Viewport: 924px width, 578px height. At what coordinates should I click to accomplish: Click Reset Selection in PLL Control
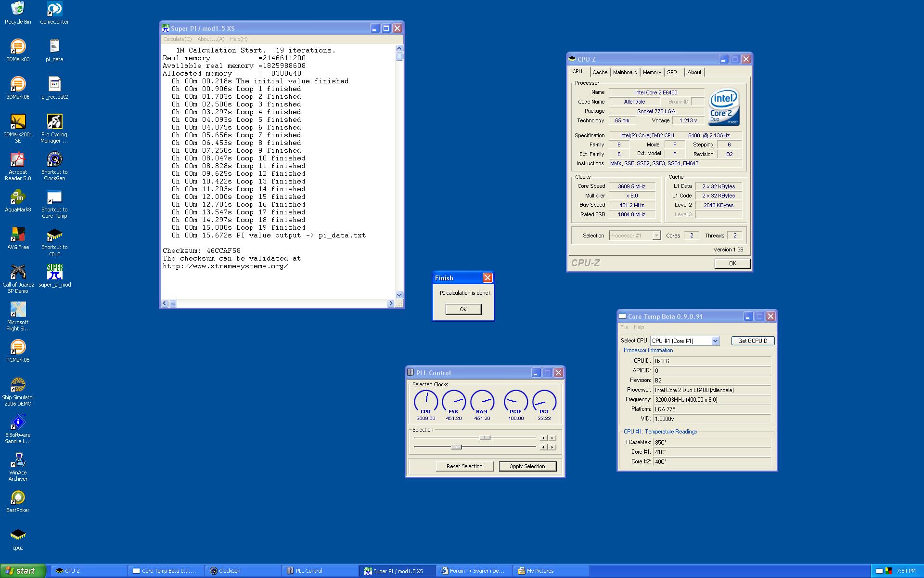point(464,466)
